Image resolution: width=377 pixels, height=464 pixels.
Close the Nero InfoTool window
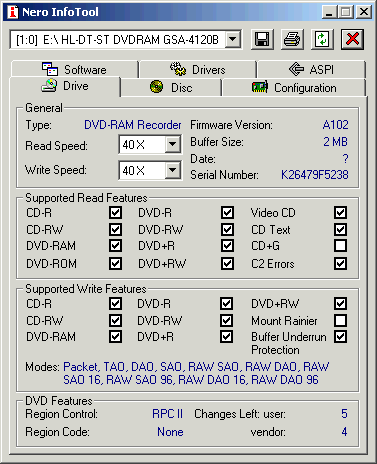click(x=364, y=12)
